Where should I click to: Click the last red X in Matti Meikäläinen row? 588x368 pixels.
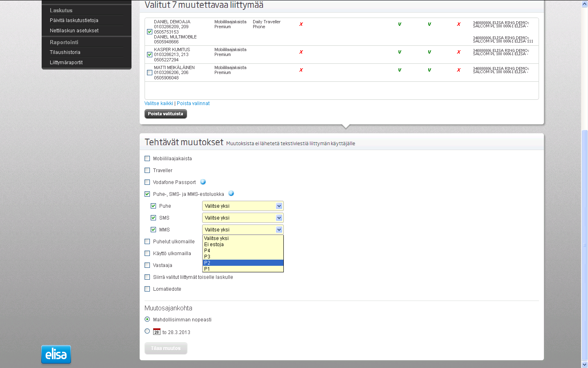point(459,70)
